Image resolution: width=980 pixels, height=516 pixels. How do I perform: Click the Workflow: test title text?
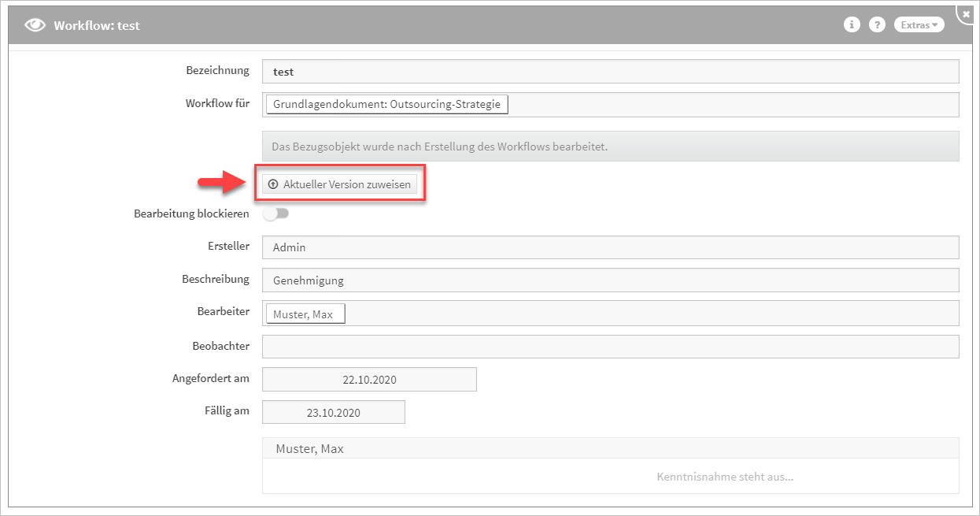tap(97, 25)
